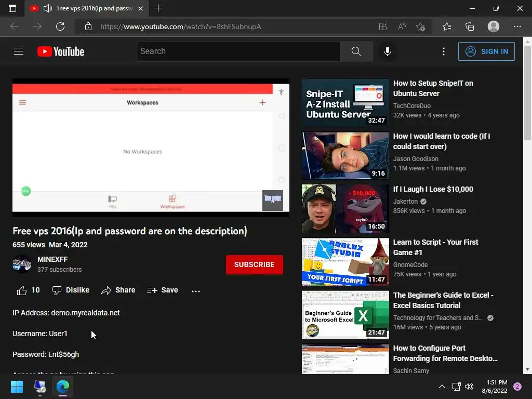Image resolution: width=532 pixels, height=399 pixels.
Task: Select the Free vps 2016 tab
Action: pyautogui.click(x=87, y=8)
